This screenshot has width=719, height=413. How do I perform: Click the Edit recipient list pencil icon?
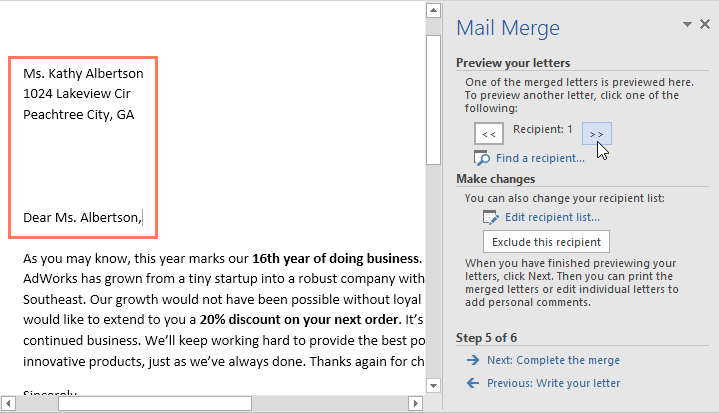[x=490, y=217]
